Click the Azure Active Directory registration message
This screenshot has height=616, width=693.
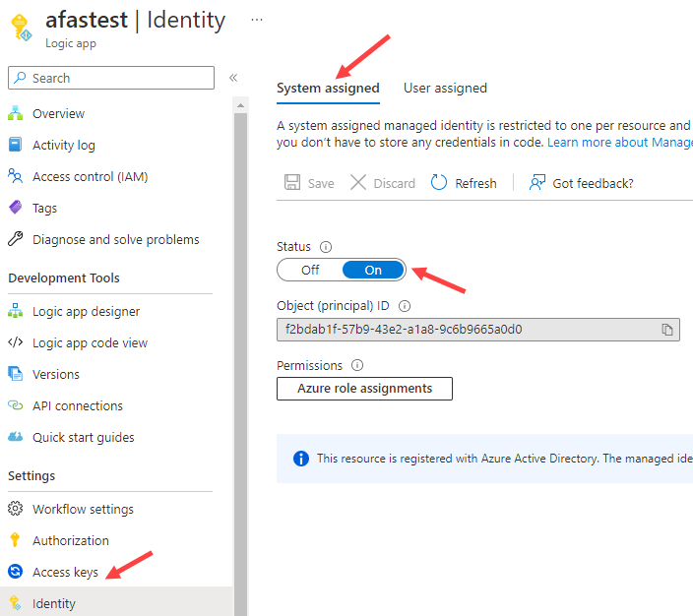505,459
